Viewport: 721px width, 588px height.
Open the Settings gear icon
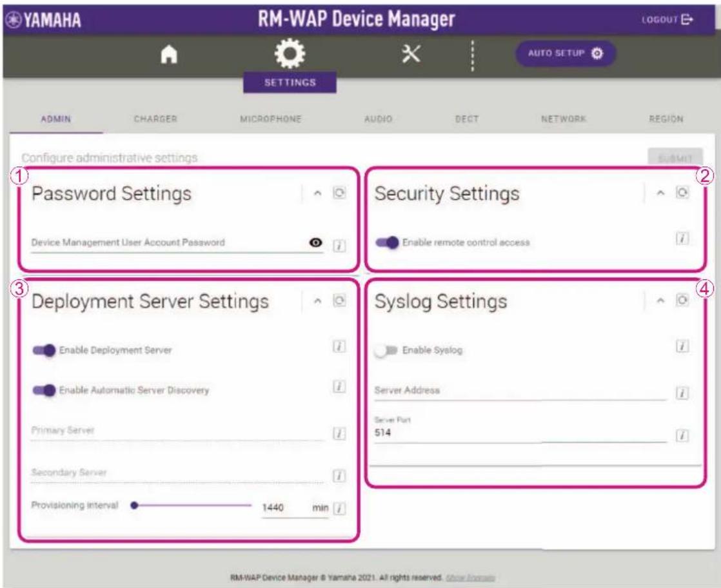[290, 54]
